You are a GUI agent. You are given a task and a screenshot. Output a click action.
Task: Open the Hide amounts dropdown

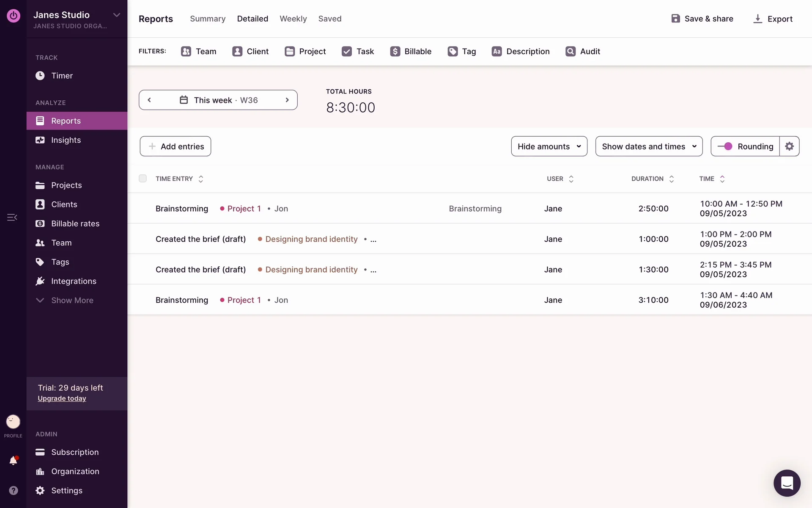[549, 146]
